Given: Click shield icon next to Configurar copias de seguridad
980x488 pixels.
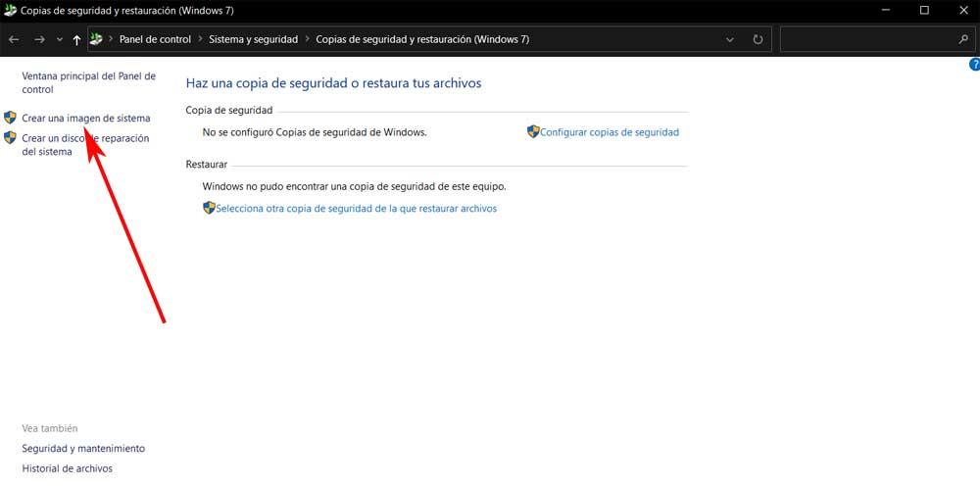Looking at the screenshot, I should (x=533, y=132).
